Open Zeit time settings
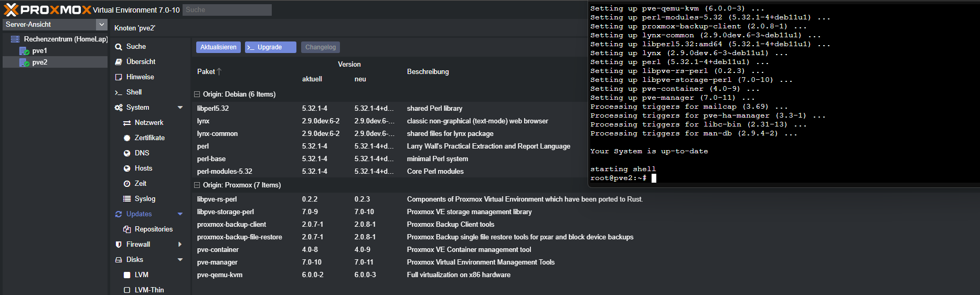The width and height of the screenshot is (980, 295). pyautogui.click(x=140, y=183)
